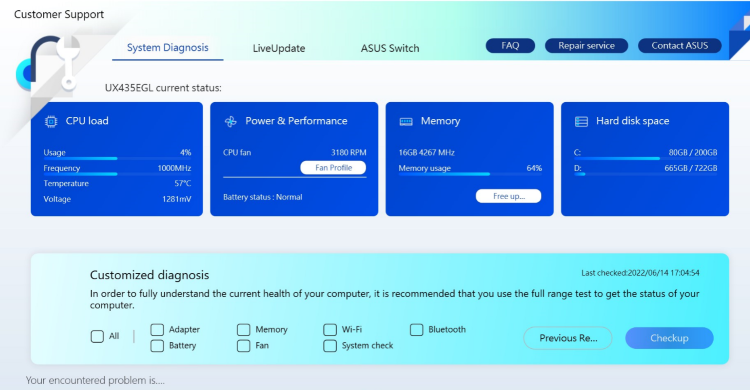Click the 3180 RPM fan speed value

click(x=349, y=153)
